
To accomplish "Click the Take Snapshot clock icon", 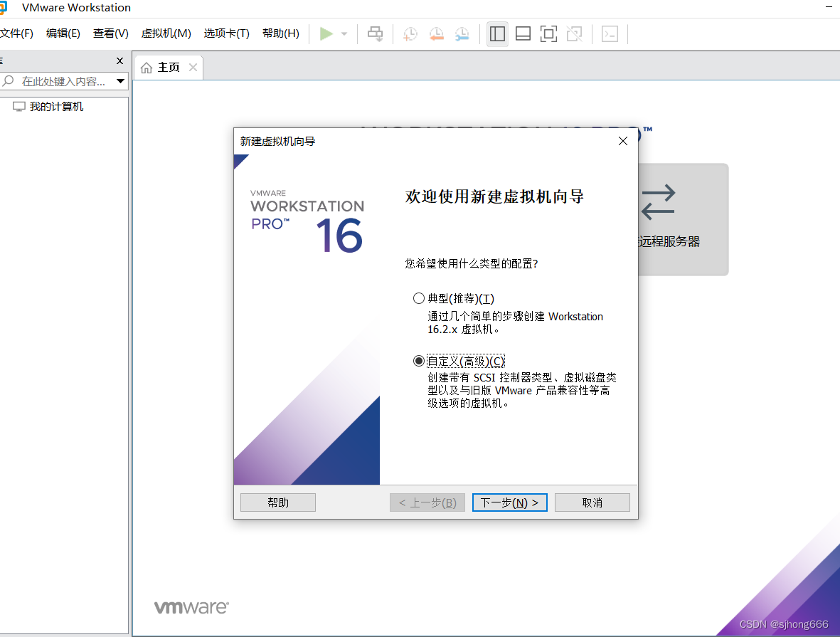I will click(410, 33).
